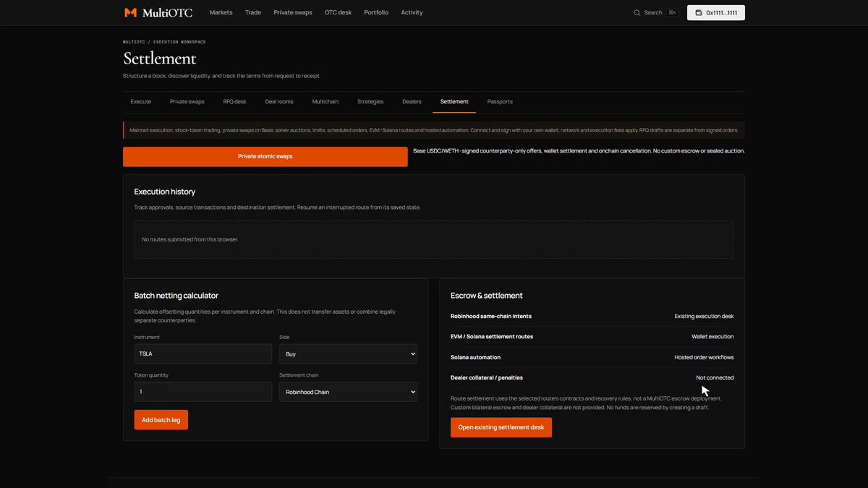The width and height of the screenshot is (868, 488).
Task: Expand the Settlement chain dropdown
Action: tap(348, 392)
